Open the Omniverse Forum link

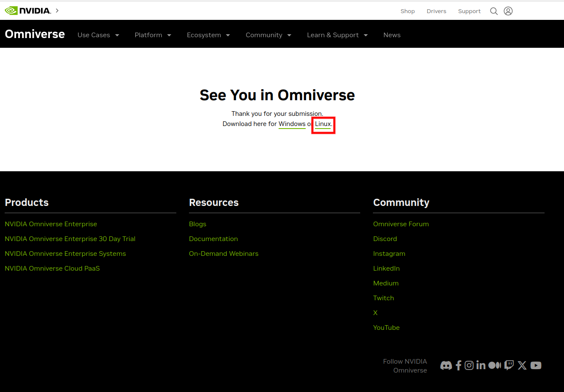pos(401,224)
